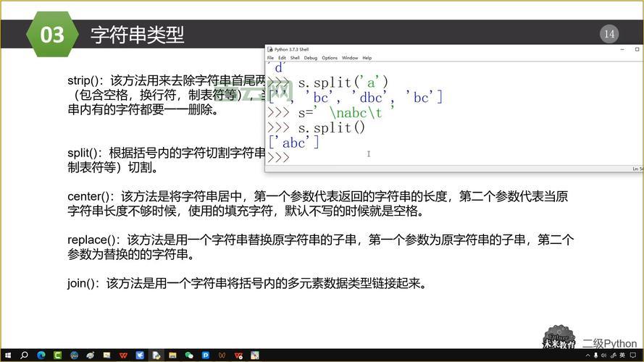Open File Explorer from taskbar
The height and width of the screenshot is (362, 644).
point(172,355)
